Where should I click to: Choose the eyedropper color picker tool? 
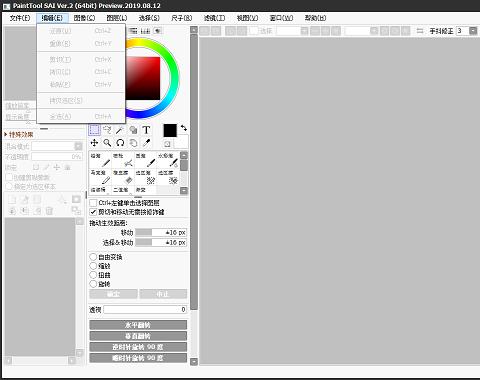(x=146, y=143)
